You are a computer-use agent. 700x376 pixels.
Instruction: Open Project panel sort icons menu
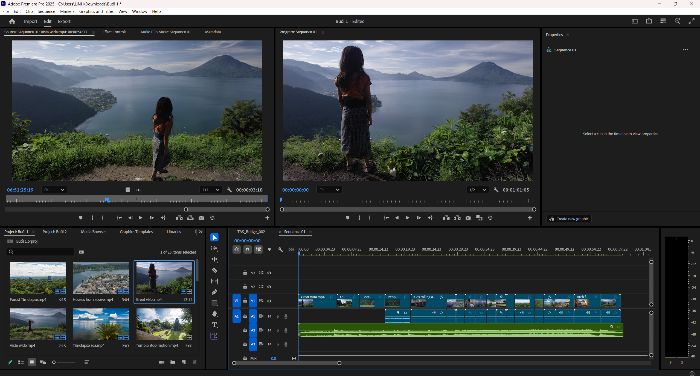(x=86, y=362)
